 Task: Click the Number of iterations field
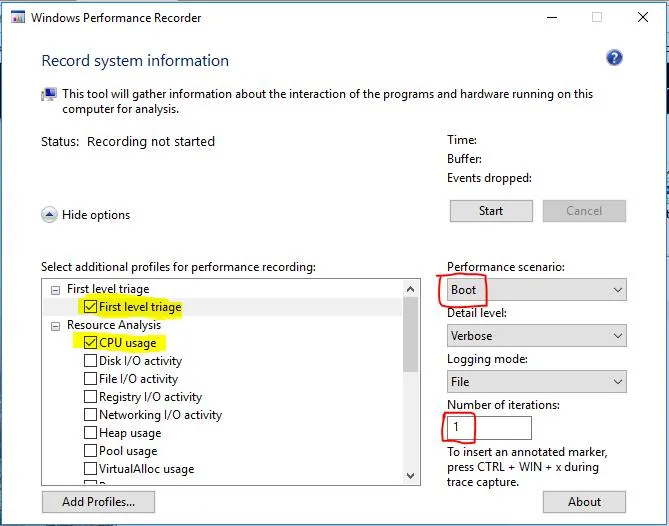pyautogui.click(x=489, y=427)
